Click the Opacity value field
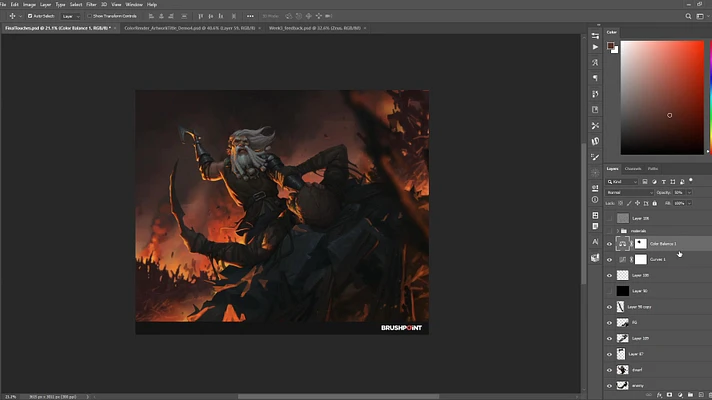This screenshot has width=712, height=400. click(x=679, y=193)
